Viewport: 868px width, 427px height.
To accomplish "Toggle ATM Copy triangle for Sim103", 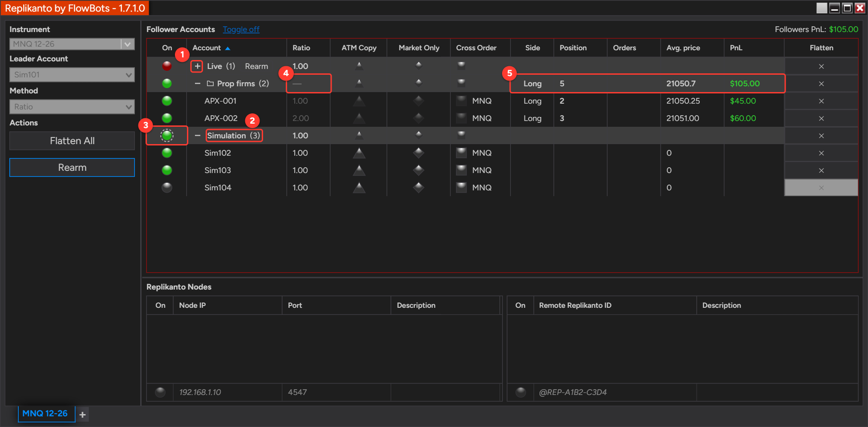I will point(359,170).
